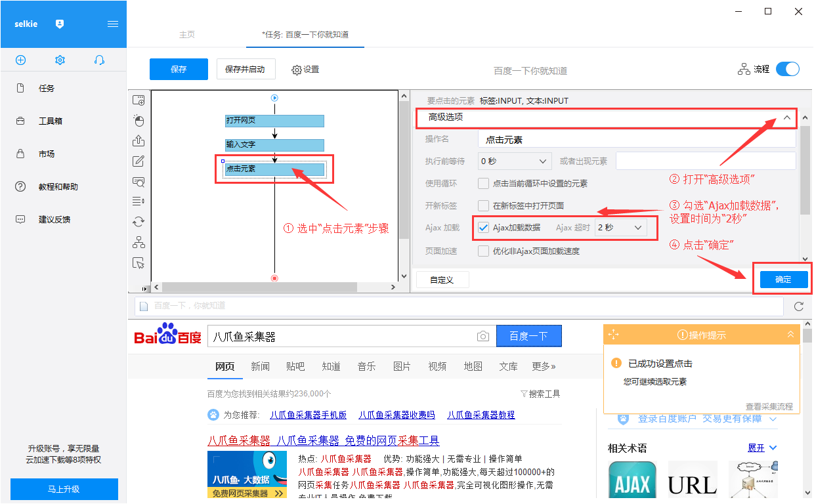Check 点击当前循环中设置的元素 checkbox

pos(483,183)
